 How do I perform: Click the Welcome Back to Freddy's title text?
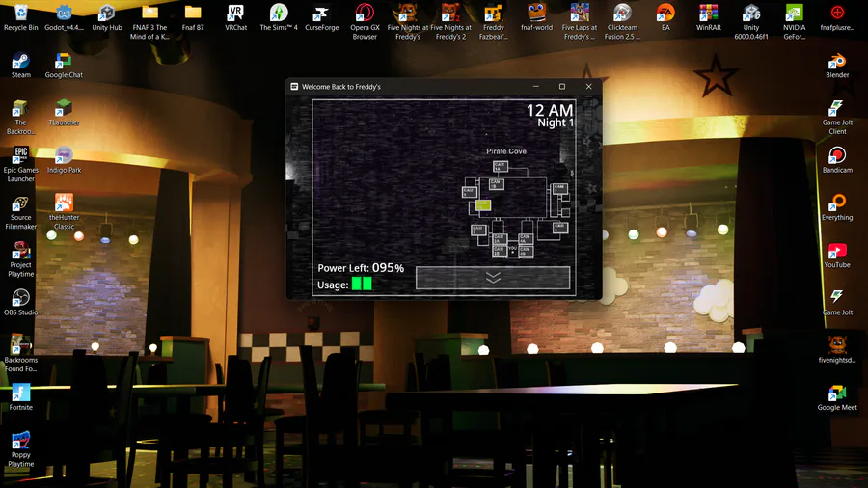[x=341, y=86]
